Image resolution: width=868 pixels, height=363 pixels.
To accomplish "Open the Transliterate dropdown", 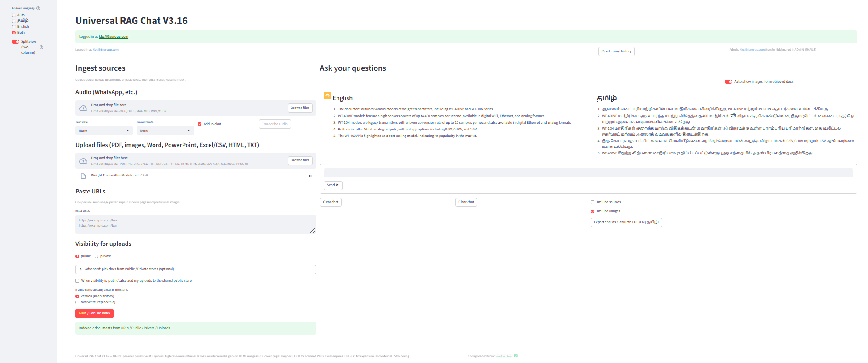I will coord(165,131).
